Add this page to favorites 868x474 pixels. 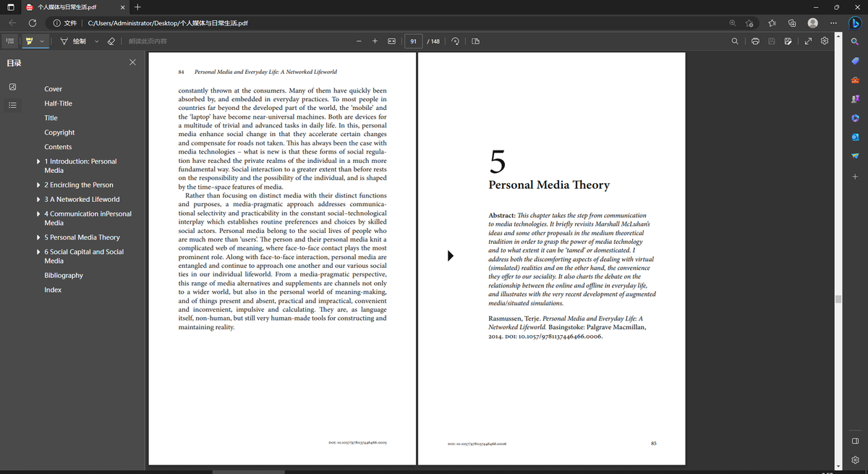(750, 23)
